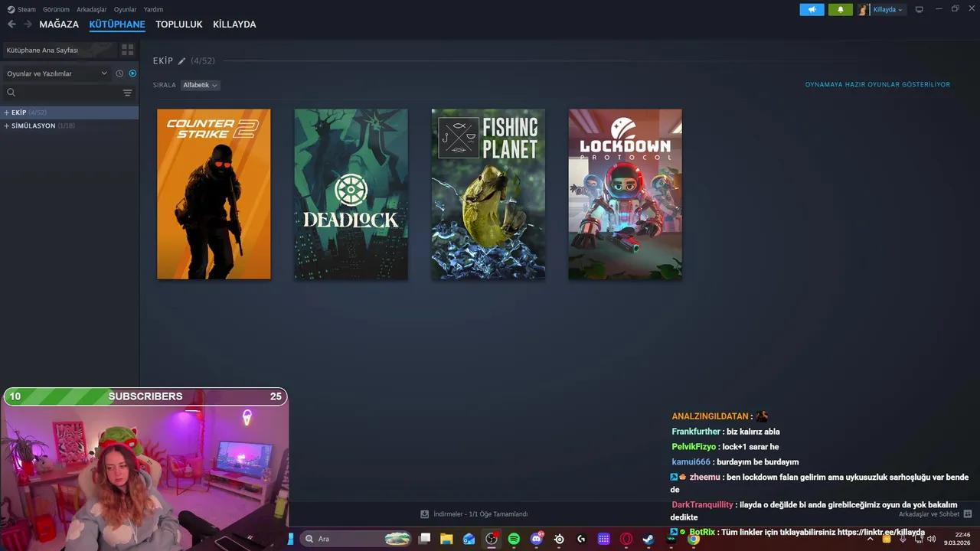The height and width of the screenshot is (551, 980).
Task: Click pencil icon to rename EKİP collection
Action: 181,61
